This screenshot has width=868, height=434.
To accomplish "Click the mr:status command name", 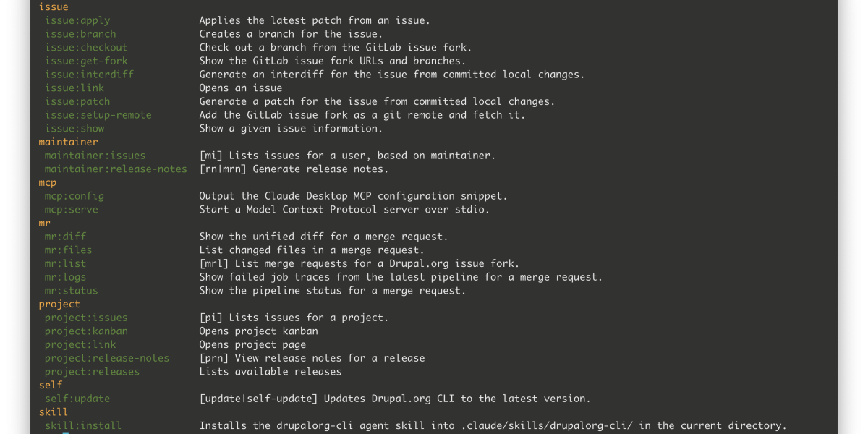I will click(x=71, y=291).
